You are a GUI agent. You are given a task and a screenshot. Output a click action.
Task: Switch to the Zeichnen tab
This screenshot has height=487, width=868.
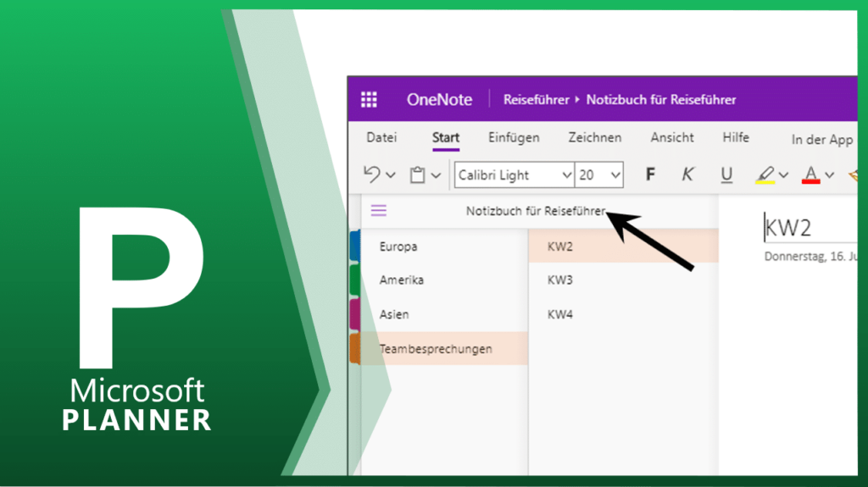click(x=594, y=137)
